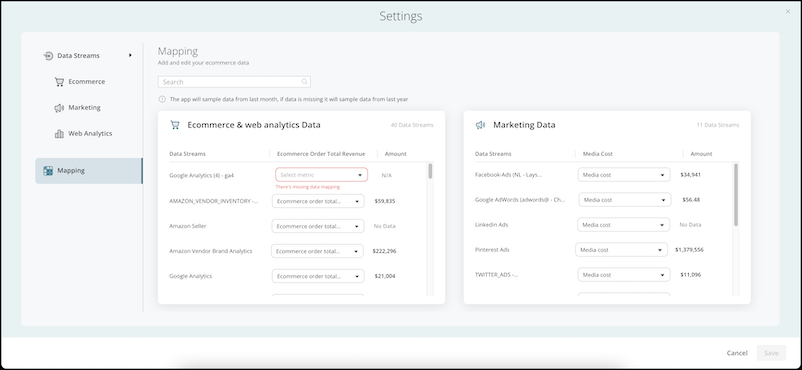The image size is (802, 370).
Task: Open Select metric dropdown for Google Analytics (4)
Action: (321, 175)
